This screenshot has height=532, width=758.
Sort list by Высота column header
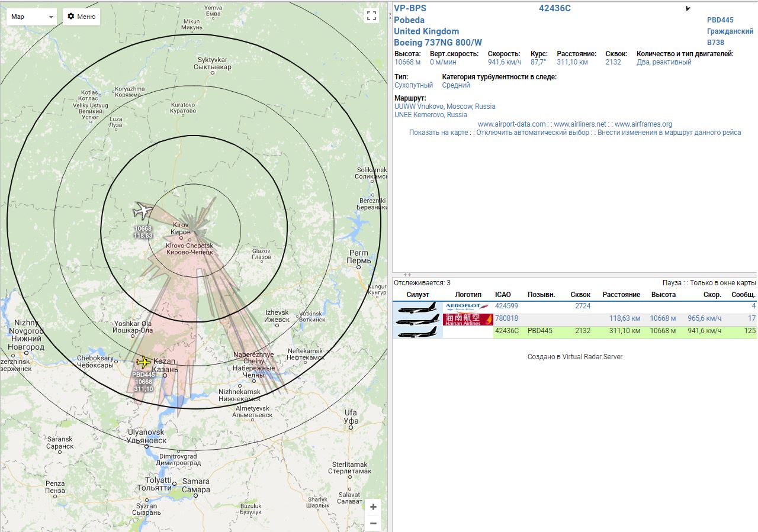tap(663, 295)
